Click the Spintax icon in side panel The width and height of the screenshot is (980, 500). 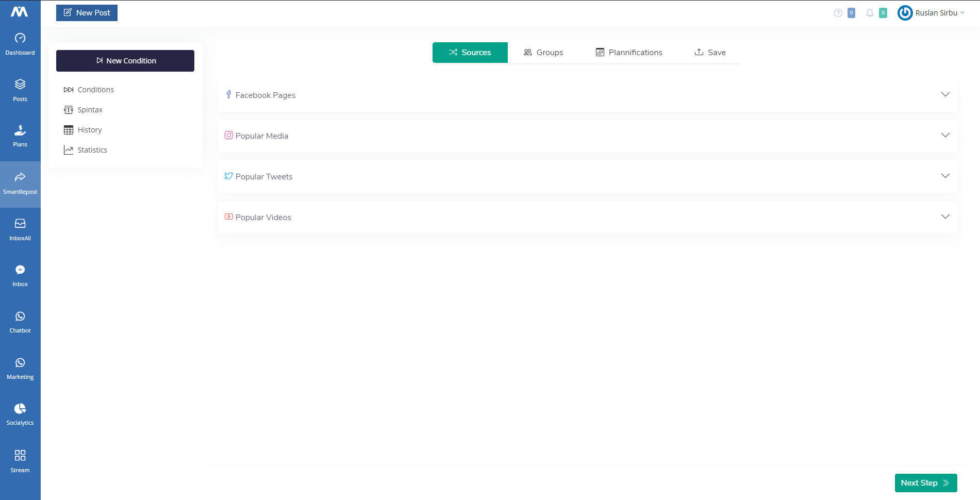point(69,110)
